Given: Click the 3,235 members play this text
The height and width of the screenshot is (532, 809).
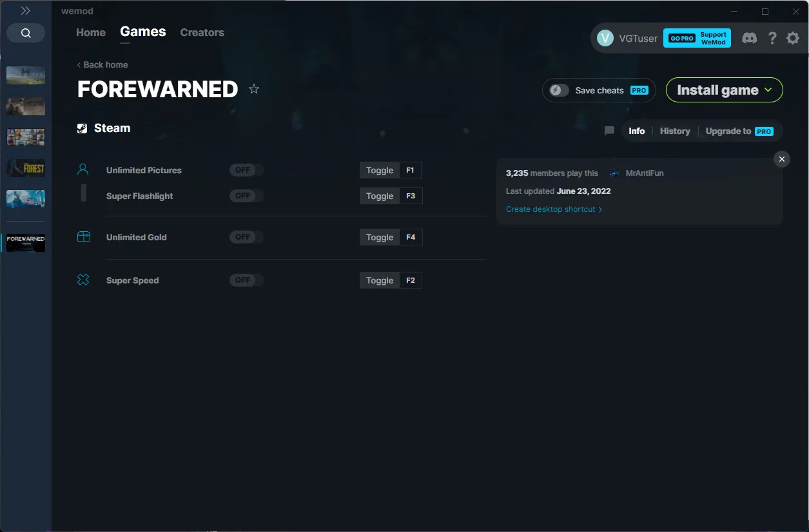Looking at the screenshot, I should pos(552,173).
